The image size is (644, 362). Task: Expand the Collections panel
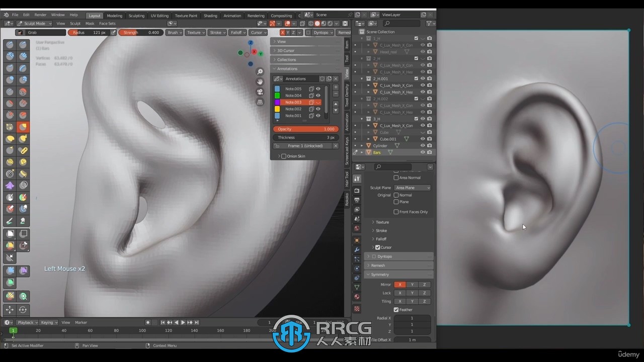[306, 59]
